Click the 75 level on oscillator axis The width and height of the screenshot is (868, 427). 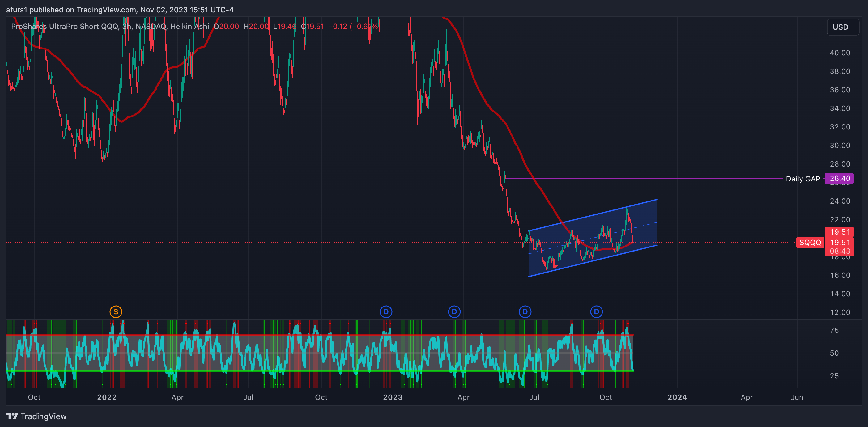[x=834, y=330]
